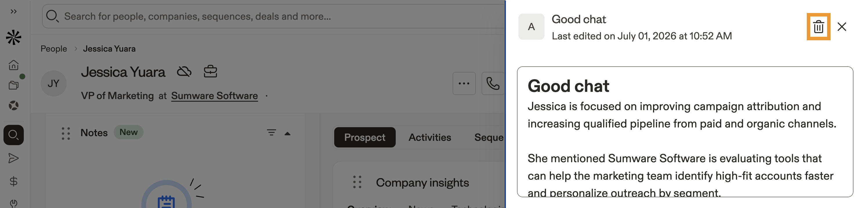
Task: Click the Good chat note text editor
Action: tap(685, 132)
